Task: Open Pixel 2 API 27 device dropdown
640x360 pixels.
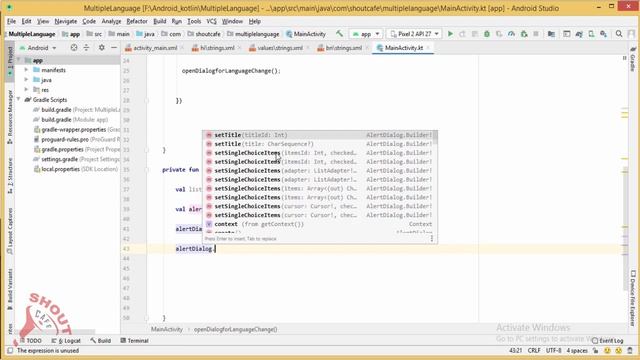Action: point(414,34)
